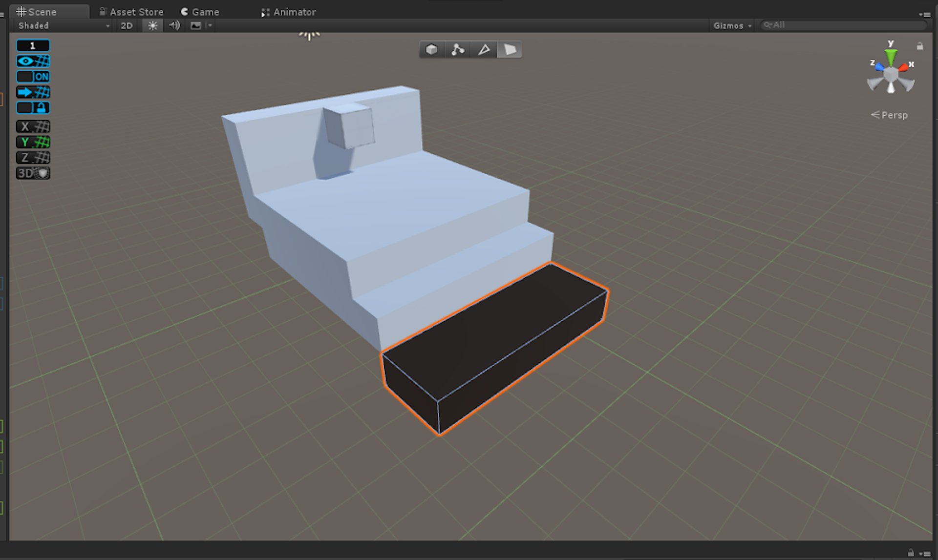
Task: Switch ProGrids to Y axis grid
Action: pos(33,142)
